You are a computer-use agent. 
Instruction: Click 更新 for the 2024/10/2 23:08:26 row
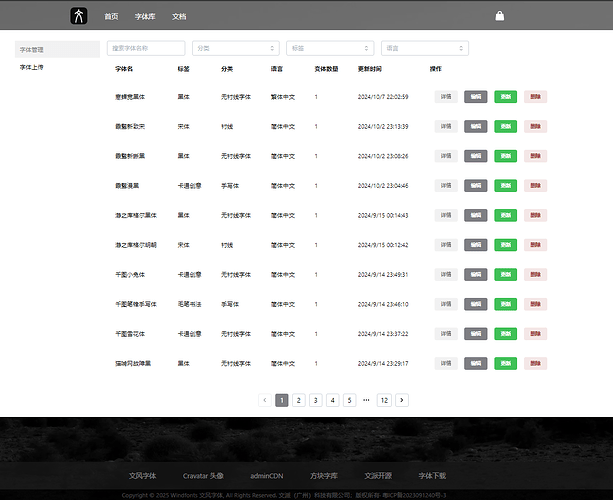pyautogui.click(x=505, y=156)
